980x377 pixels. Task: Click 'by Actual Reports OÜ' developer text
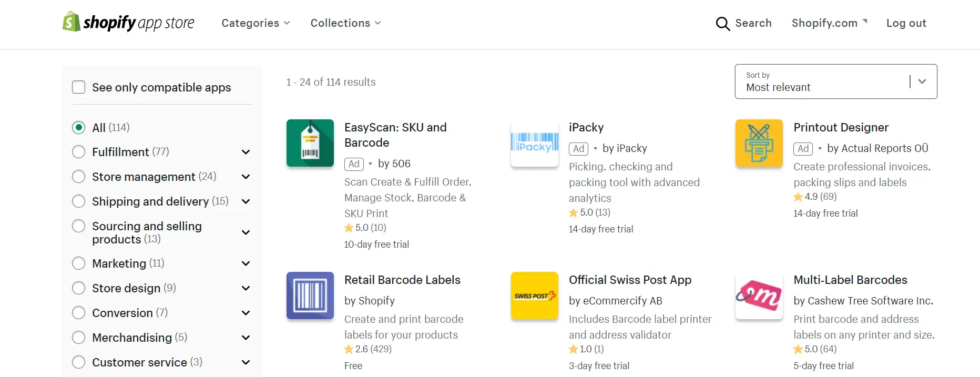point(877,148)
